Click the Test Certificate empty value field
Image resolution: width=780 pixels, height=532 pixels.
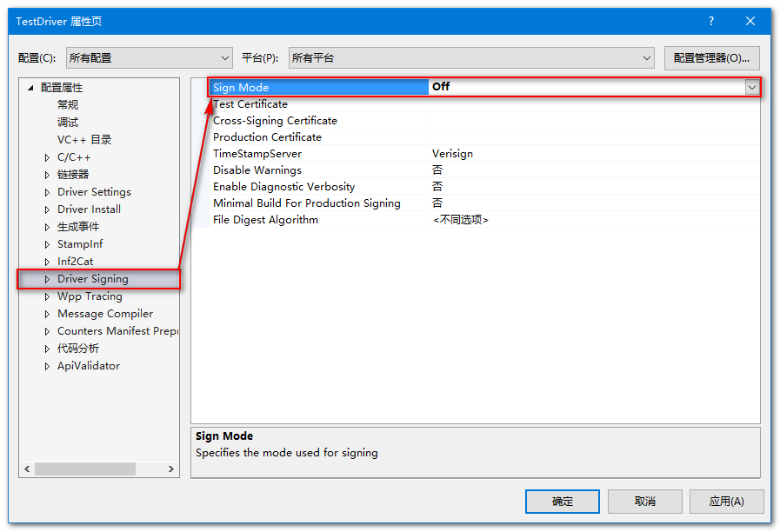point(595,104)
